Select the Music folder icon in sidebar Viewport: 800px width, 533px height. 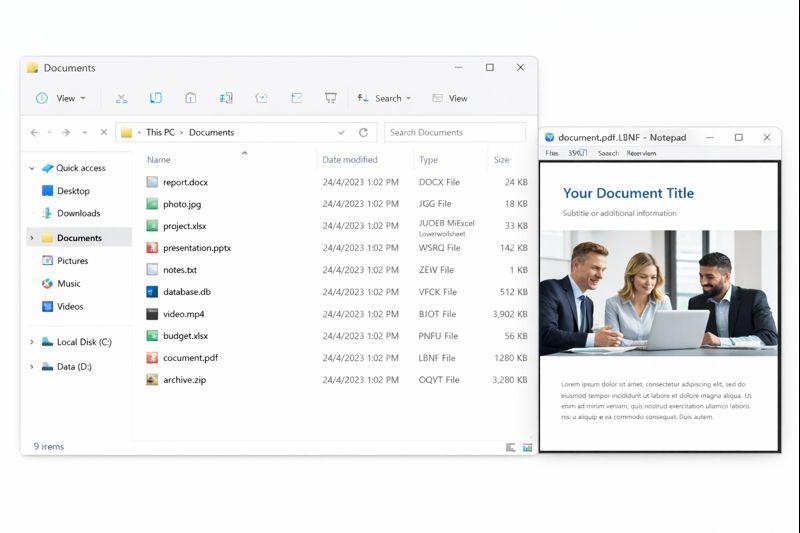[47, 284]
